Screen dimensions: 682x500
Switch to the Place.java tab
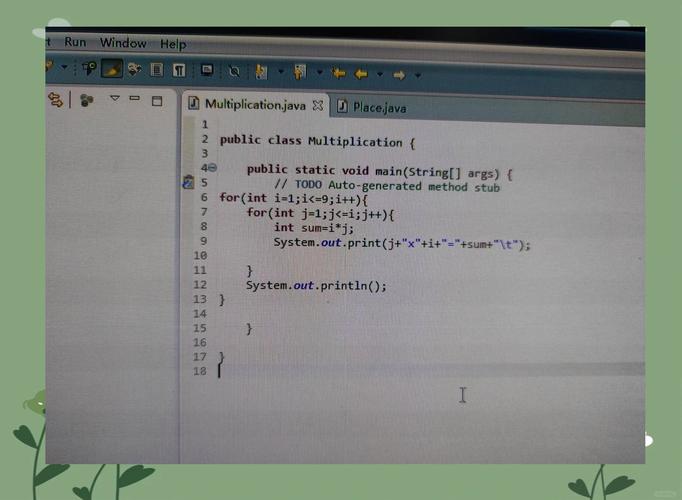tap(378, 106)
